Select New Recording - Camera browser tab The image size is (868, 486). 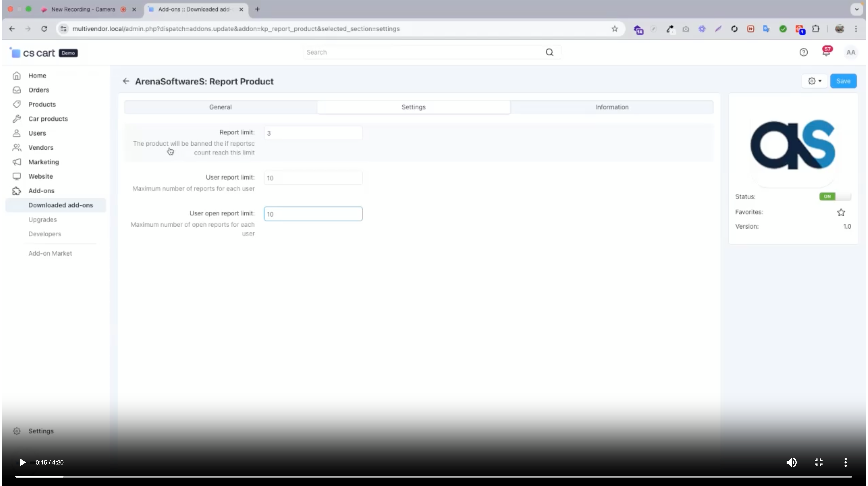tap(83, 9)
